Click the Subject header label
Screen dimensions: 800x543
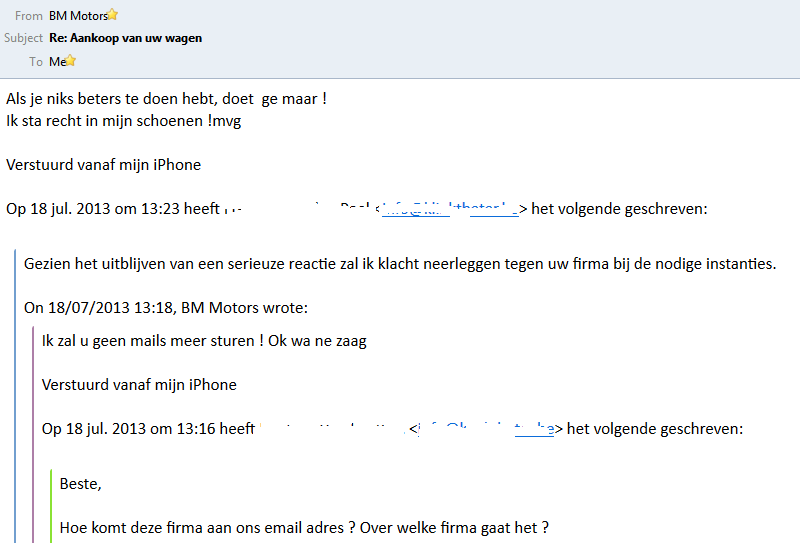[23, 38]
